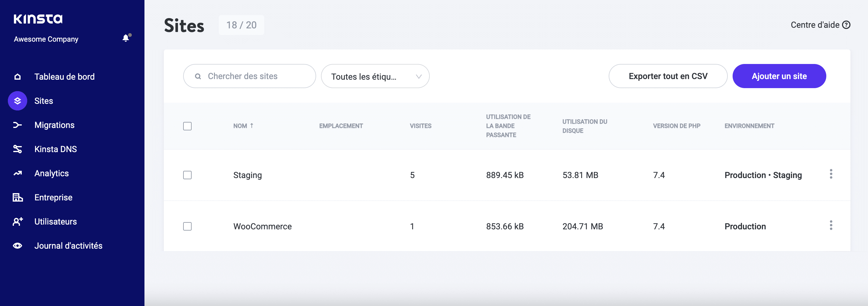View the Journal d'activités
The image size is (868, 306).
[x=68, y=246]
